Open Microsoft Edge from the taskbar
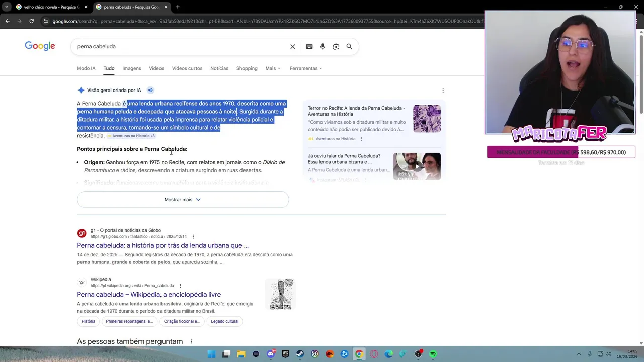This screenshot has width=644, height=362. click(388, 354)
